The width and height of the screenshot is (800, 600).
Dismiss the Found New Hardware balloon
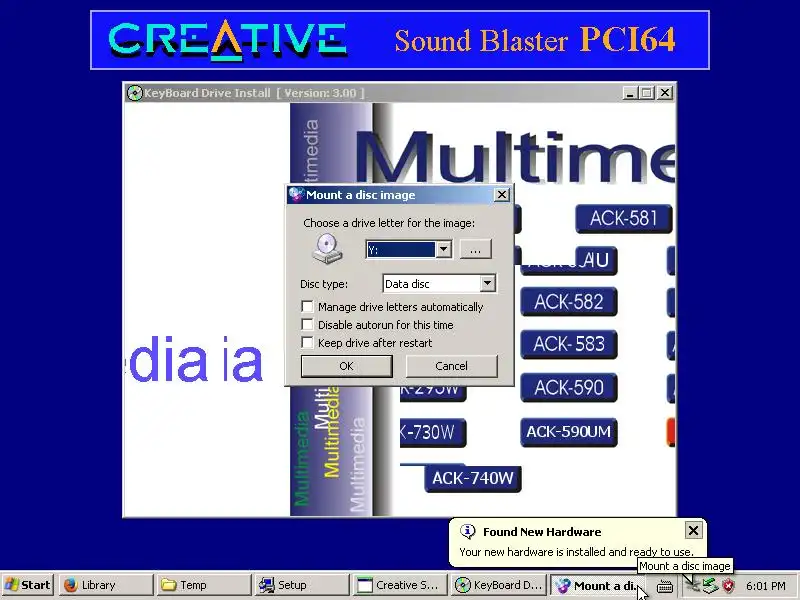pyautogui.click(x=693, y=531)
